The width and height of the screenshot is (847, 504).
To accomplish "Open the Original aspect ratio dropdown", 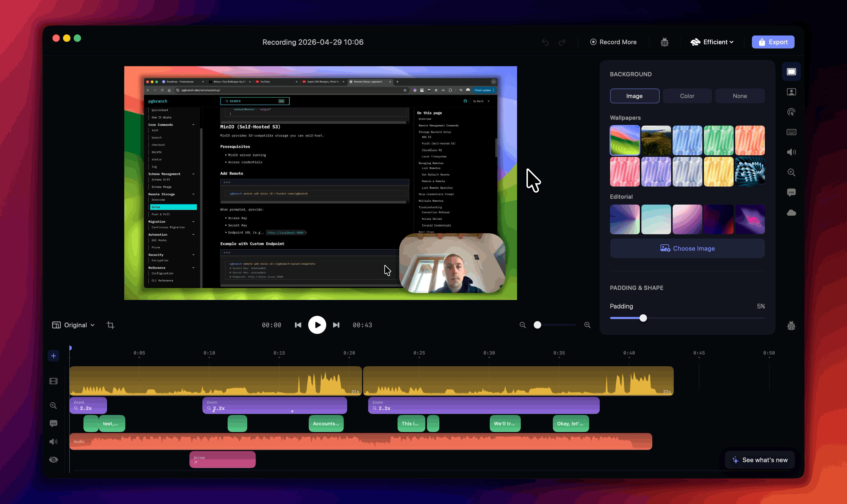I will (73, 325).
